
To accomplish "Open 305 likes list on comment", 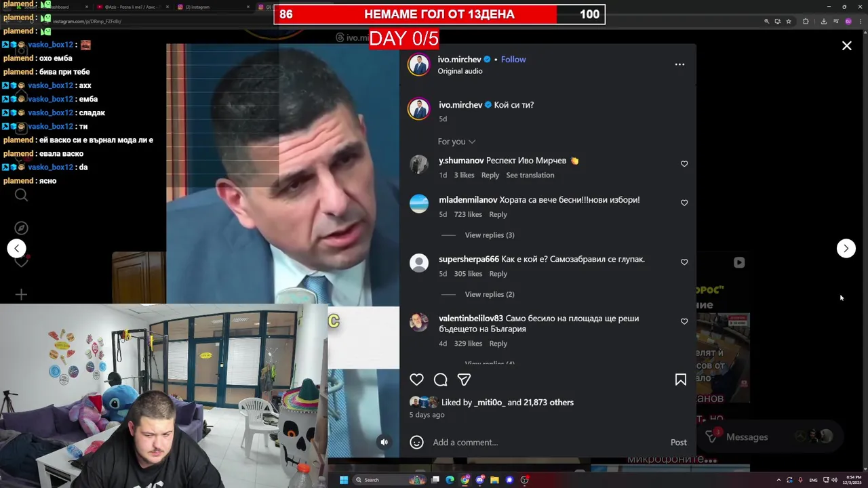I will tap(468, 274).
